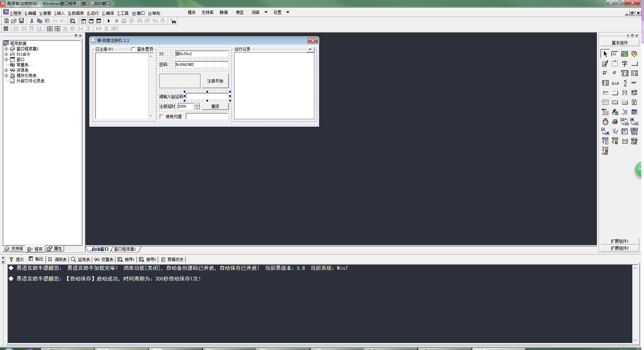Image resolution: width=644 pixels, height=350 pixels.
Task: Click the Run (play) toolbar icon
Action: [x=109, y=21]
